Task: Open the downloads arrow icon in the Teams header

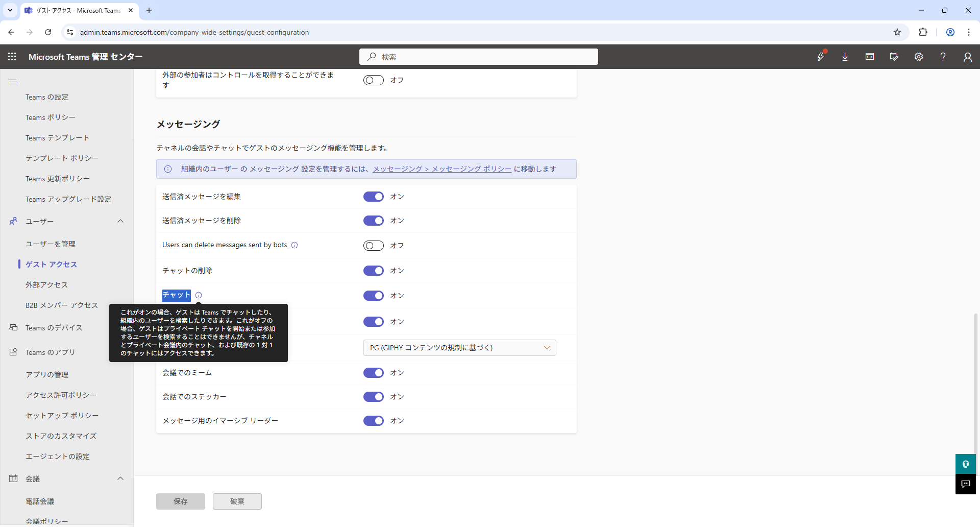Action: click(x=845, y=57)
